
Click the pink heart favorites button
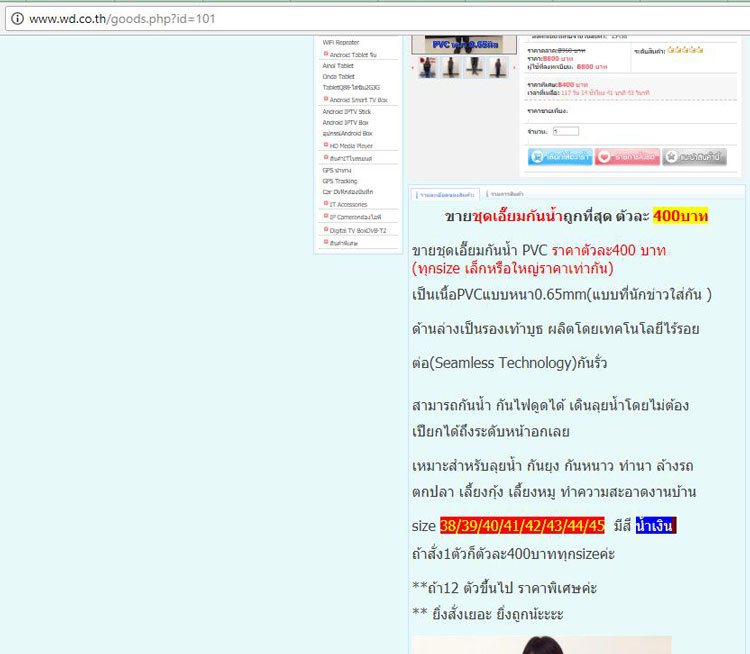pos(627,157)
